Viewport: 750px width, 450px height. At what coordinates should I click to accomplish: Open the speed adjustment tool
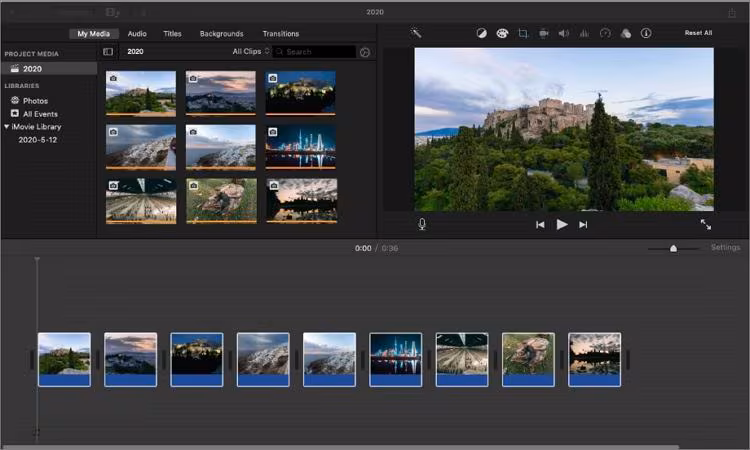[x=605, y=33]
